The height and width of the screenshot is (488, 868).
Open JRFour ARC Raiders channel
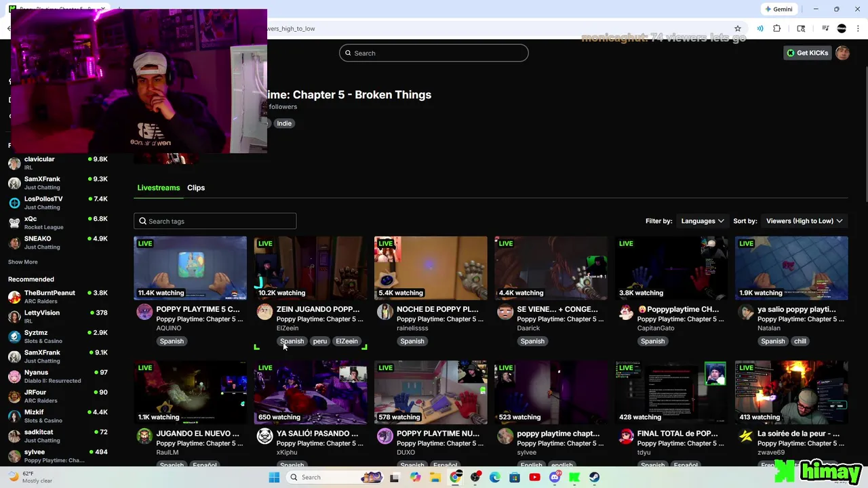58,396
